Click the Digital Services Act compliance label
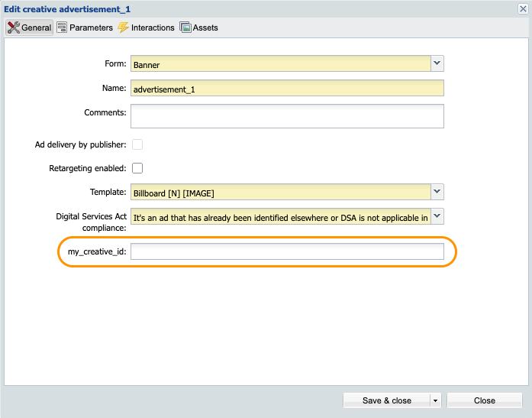This screenshot has height=418, width=532. click(92, 222)
